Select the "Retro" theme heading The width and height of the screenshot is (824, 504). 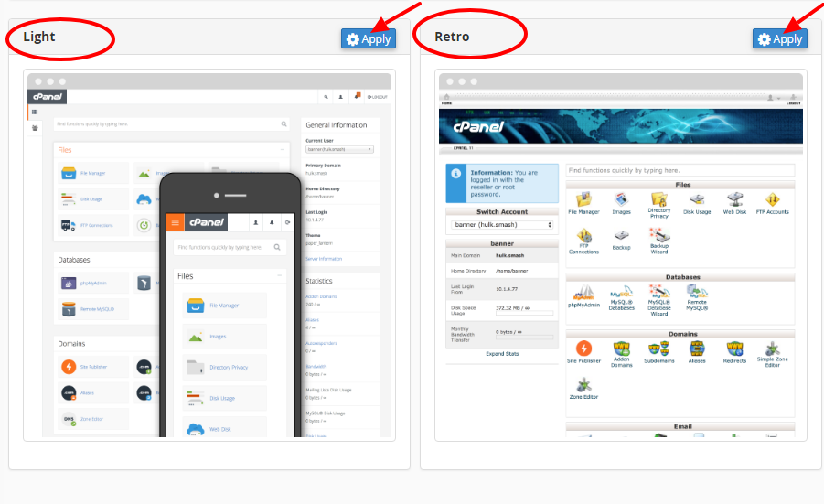click(452, 37)
